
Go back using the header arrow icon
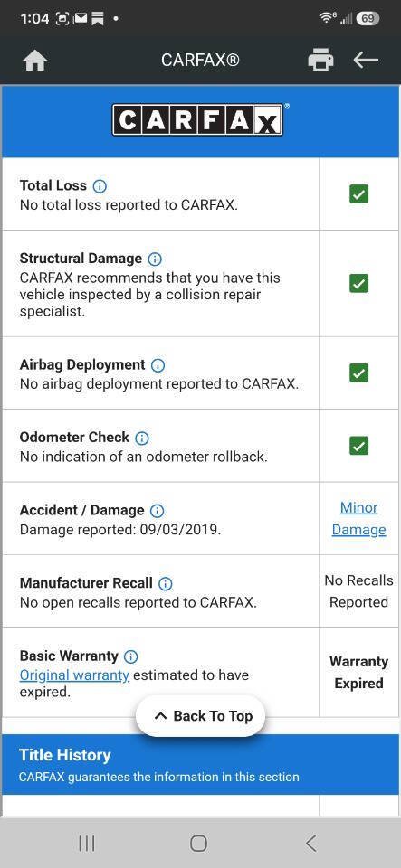366,60
